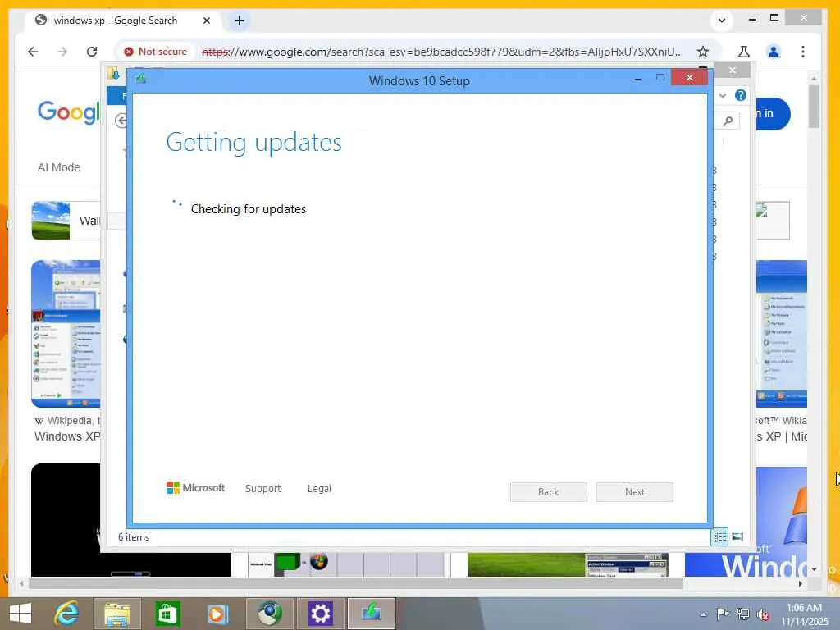This screenshot has height=630, width=840.
Task: Minimize the Chrome window
Action: tap(752, 20)
